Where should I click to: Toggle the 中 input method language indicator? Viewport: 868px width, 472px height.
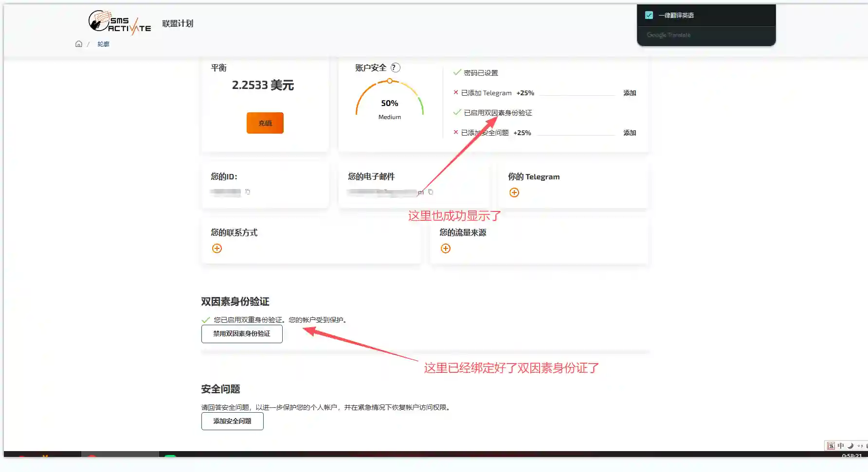point(840,445)
